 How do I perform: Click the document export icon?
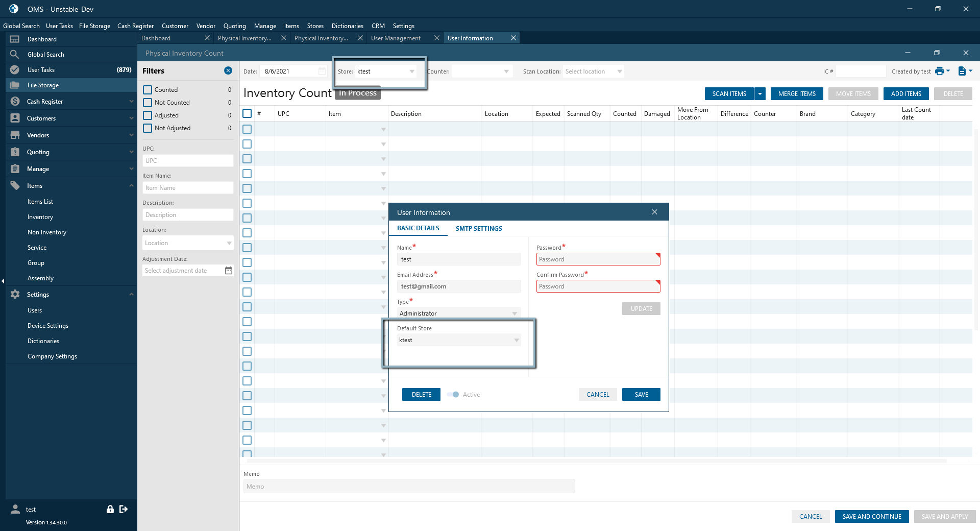(x=962, y=71)
